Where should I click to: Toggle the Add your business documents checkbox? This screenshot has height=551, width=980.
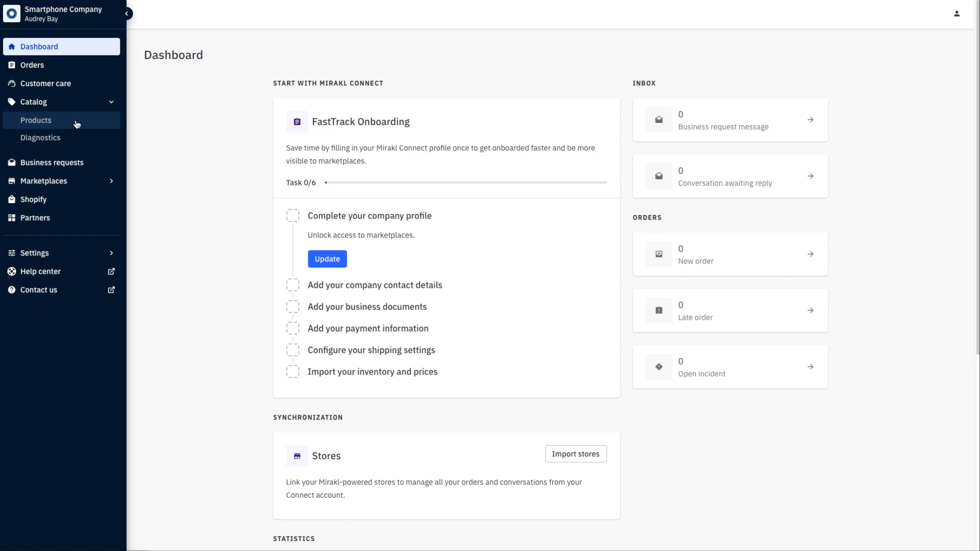[x=293, y=306]
